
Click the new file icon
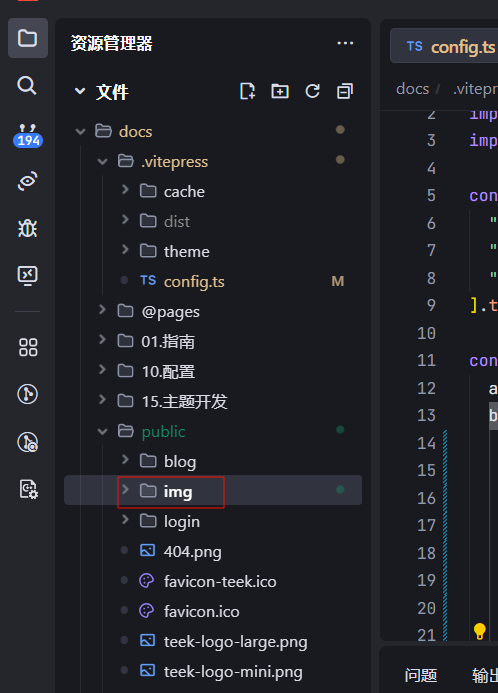247,91
